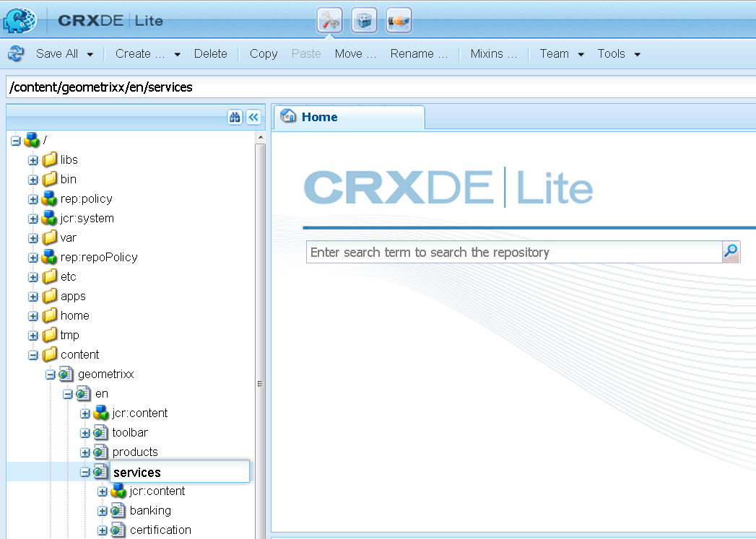Click the libs folder icon
Screen dimensions: 756x539
[50, 159]
